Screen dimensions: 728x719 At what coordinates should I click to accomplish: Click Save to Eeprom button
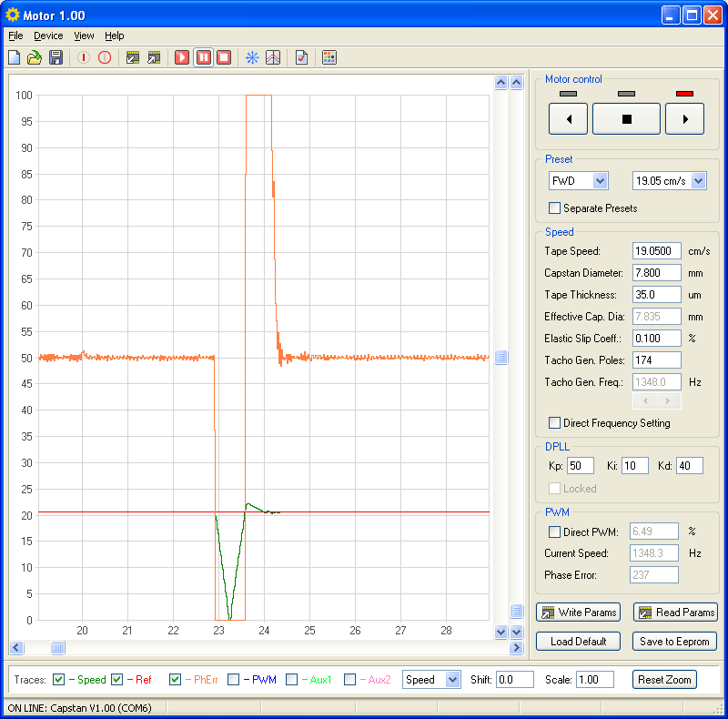point(674,642)
